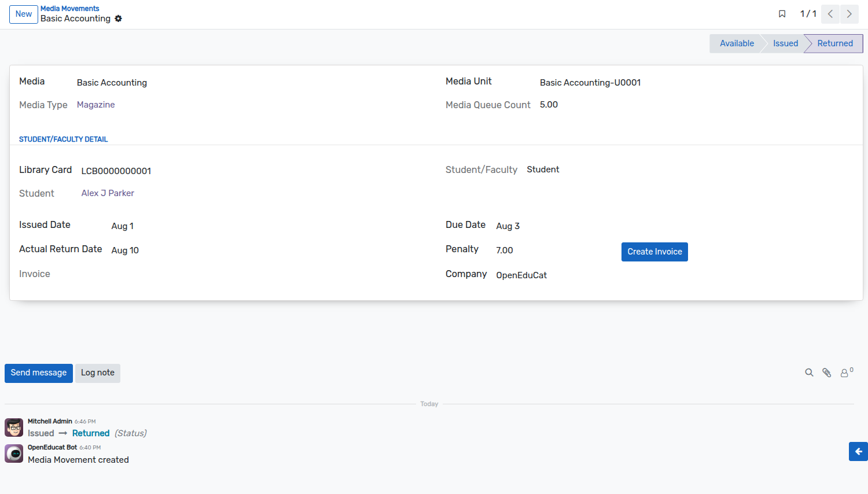Click the Student/Faculty value Student

click(x=543, y=169)
